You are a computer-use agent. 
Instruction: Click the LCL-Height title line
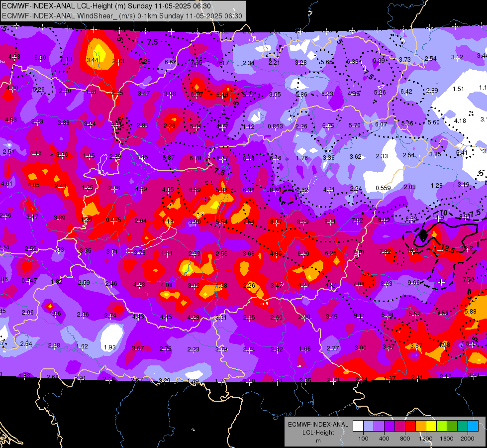[106, 6]
